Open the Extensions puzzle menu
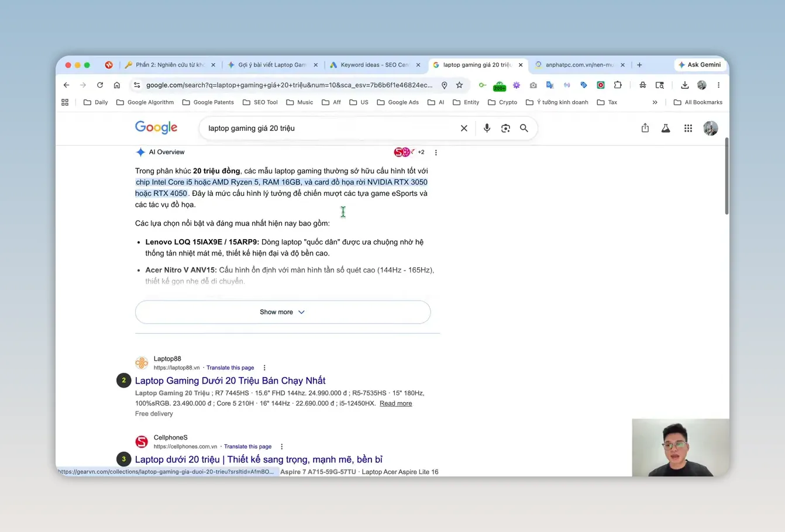Screen dimensions: 785x532 point(618,85)
